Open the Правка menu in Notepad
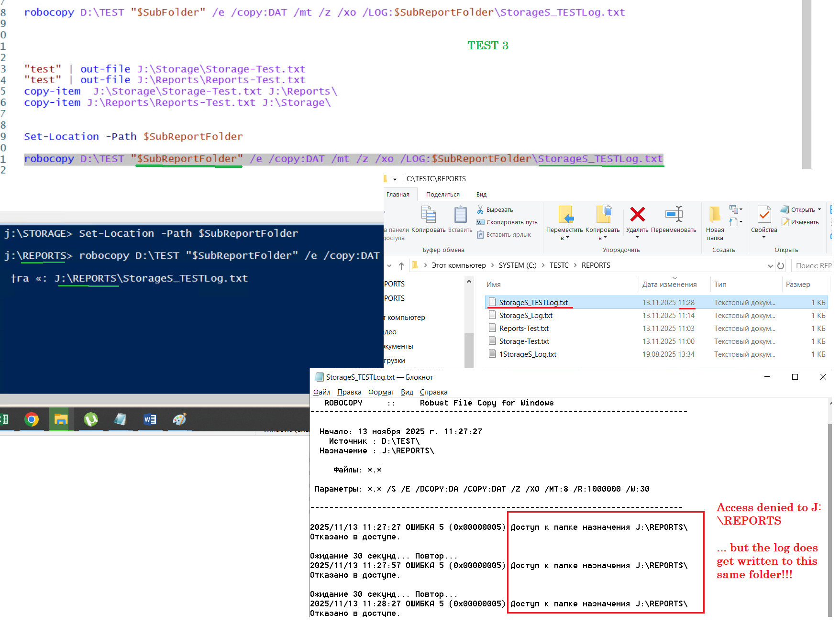Screen dimensions: 840x625 click(349, 392)
